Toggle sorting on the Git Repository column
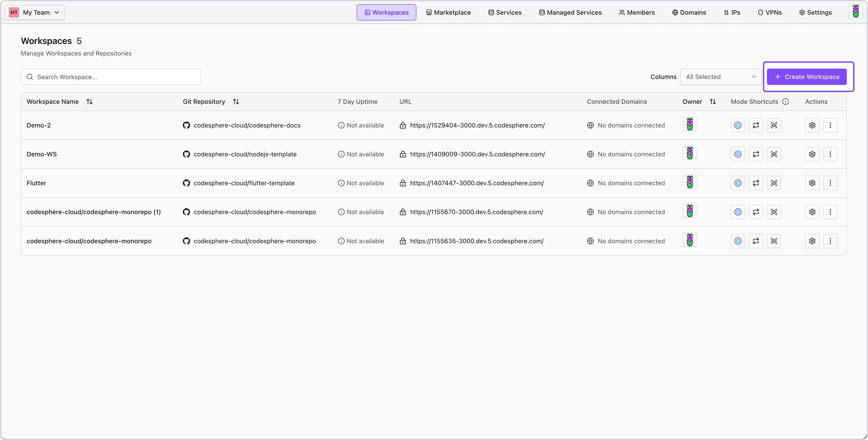 tap(236, 102)
